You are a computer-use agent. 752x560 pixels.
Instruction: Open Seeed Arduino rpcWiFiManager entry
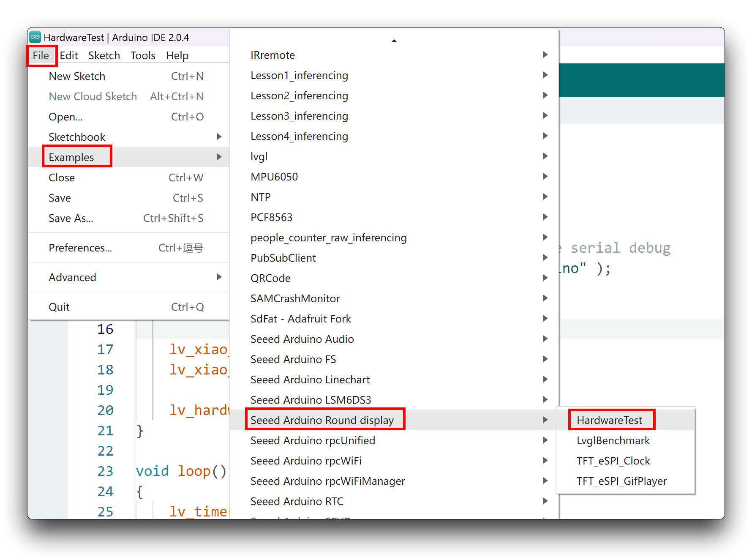coord(394,481)
